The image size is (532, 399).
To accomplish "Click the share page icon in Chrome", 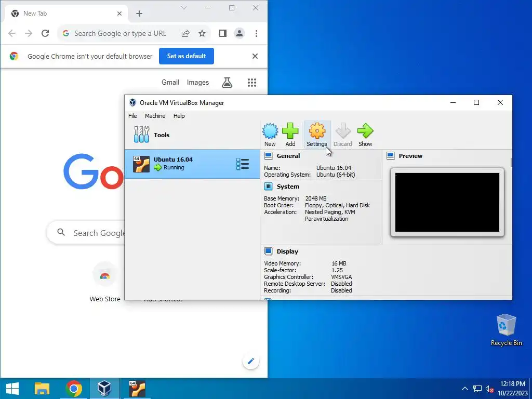I will point(185,33).
